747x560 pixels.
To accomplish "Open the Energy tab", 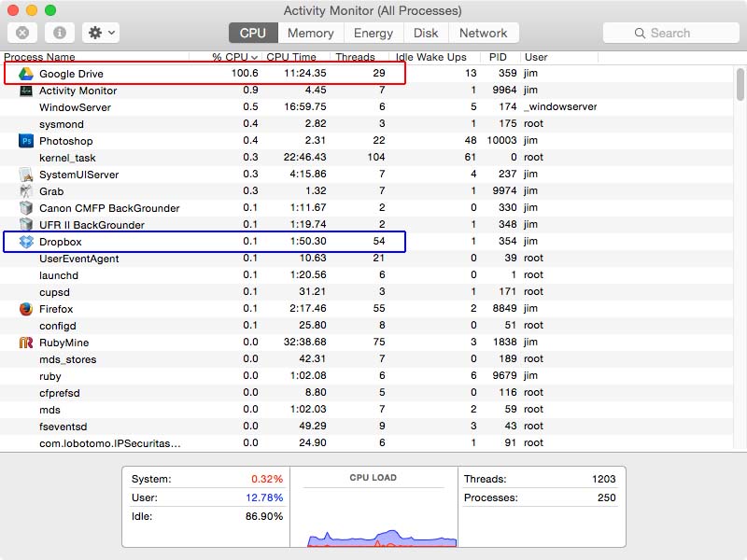I will click(x=373, y=32).
